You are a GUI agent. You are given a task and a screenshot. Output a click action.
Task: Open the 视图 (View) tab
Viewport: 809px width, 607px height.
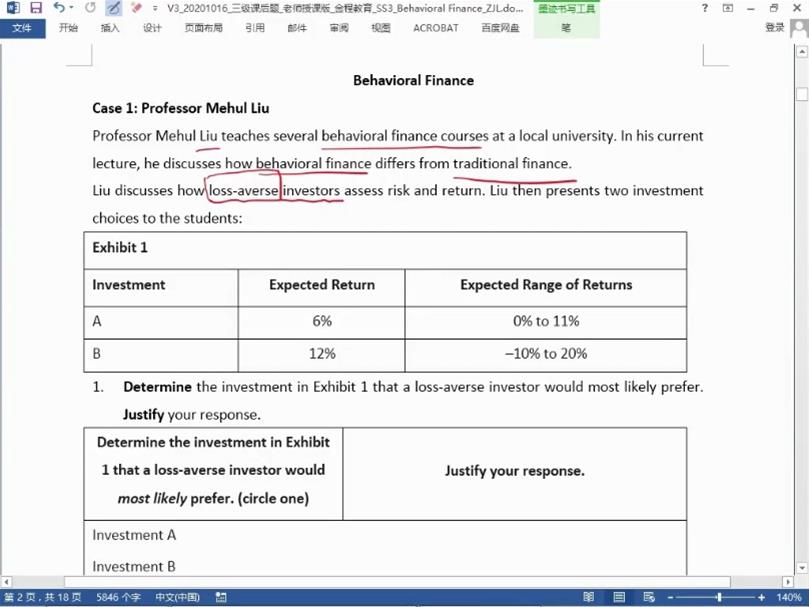point(381,28)
